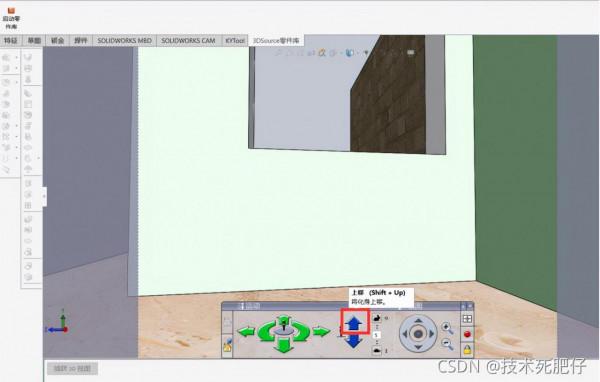The image size is (600, 382).
Task: Click the curved green turn-right arrow
Action: tap(301, 331)
